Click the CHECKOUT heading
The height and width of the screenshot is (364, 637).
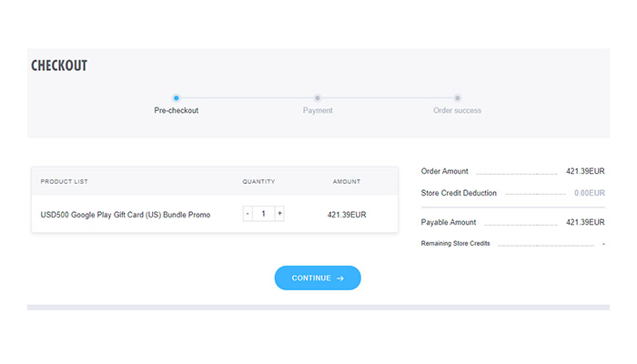(59, 66)
